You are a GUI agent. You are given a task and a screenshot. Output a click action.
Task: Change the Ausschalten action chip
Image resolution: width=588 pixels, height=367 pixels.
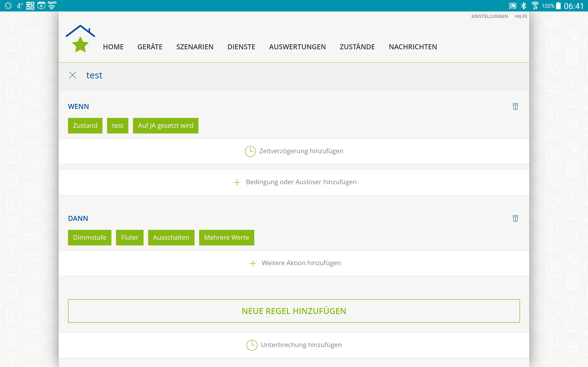click(x=171, y=237)
